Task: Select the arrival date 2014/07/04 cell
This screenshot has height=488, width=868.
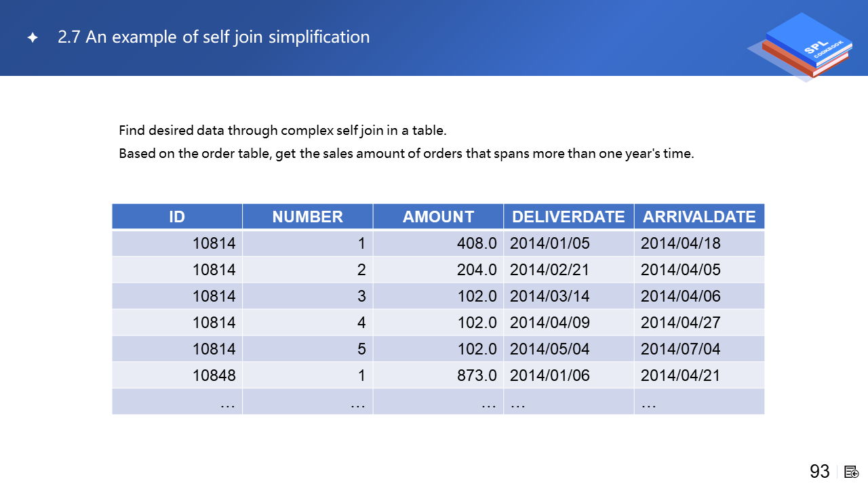Action: click(x=699, y=349)
